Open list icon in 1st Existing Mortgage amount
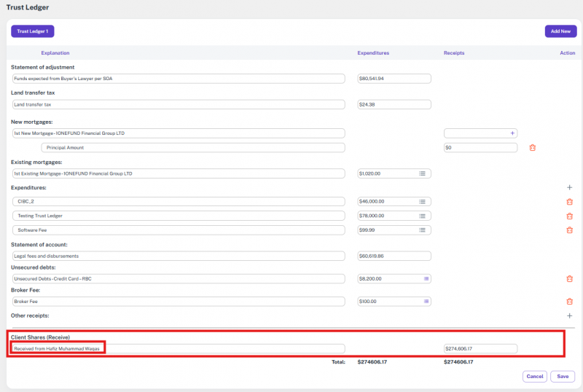Screen dimensions: 583x392 tap(422, 173)
